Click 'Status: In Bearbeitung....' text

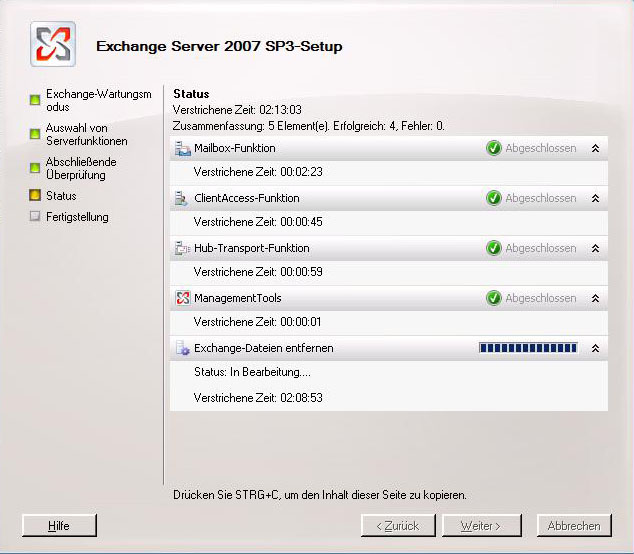(x=252, y=372)
